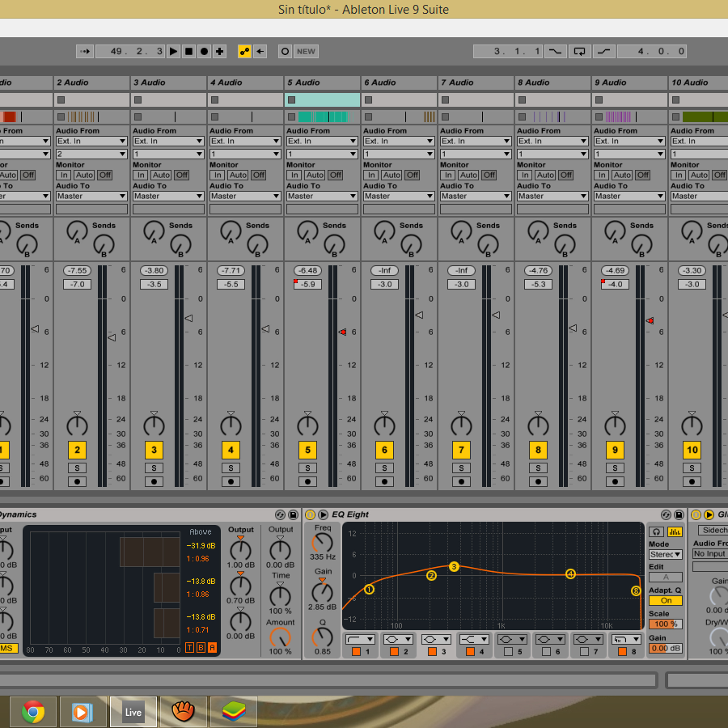Arm track 10 for recording
The width and height of the screenshot is (728, 728).
pyautogui.click(x=692, y=481)
